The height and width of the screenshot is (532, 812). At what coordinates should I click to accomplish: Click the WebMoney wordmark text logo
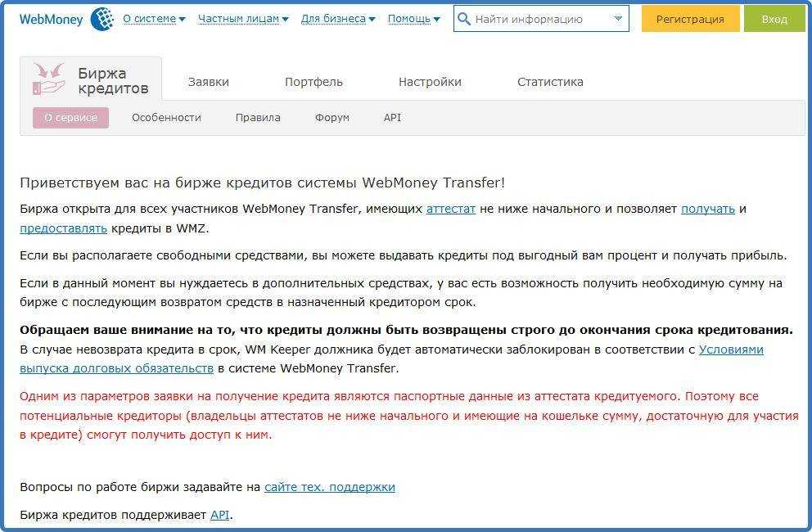(51, 20)
